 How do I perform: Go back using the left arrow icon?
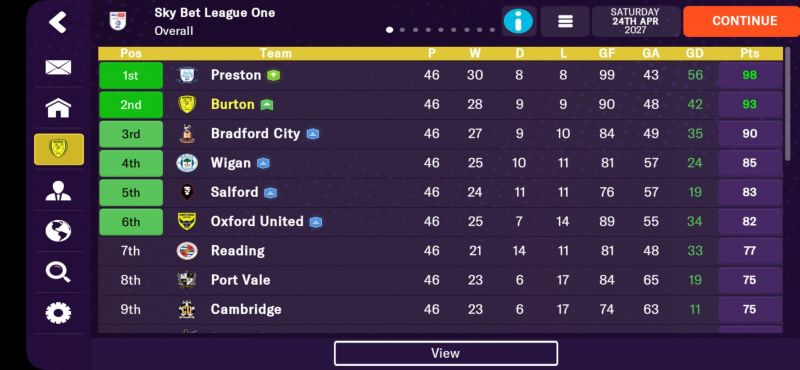point(58,22)
